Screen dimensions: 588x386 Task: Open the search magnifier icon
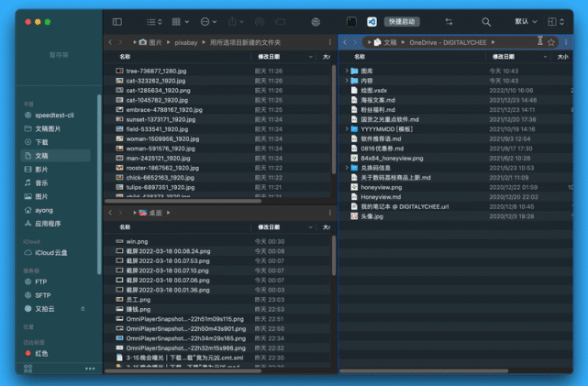(486, 22)
